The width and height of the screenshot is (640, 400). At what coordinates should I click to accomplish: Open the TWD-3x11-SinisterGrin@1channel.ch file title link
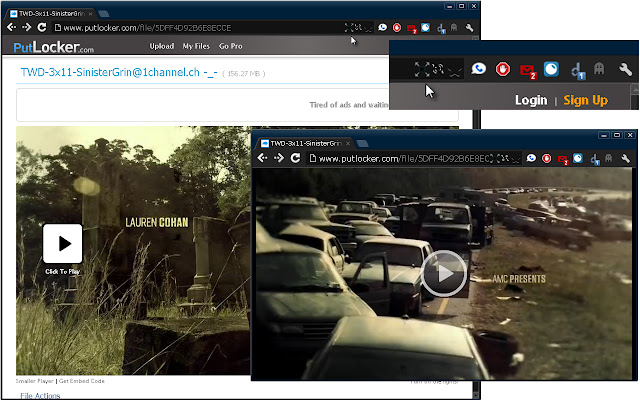click(x=119, y=73)
